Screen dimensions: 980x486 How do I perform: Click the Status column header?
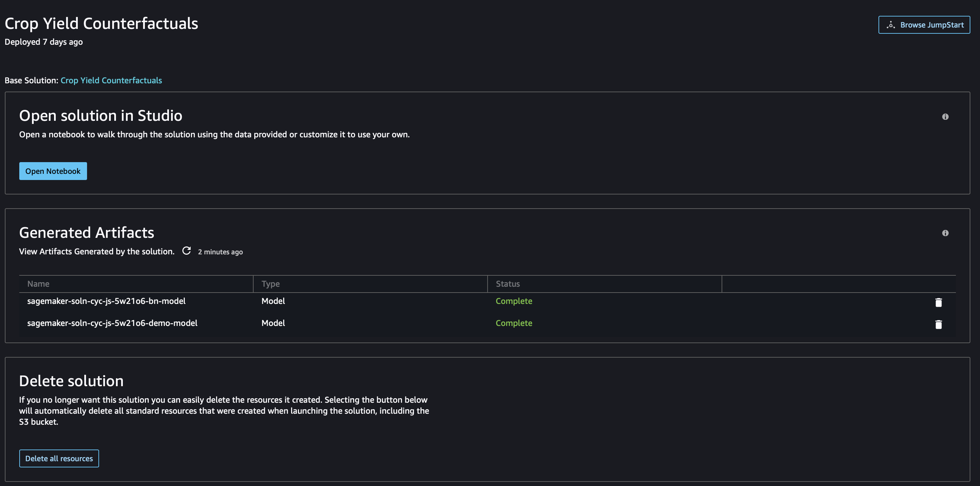coord(508,284)
